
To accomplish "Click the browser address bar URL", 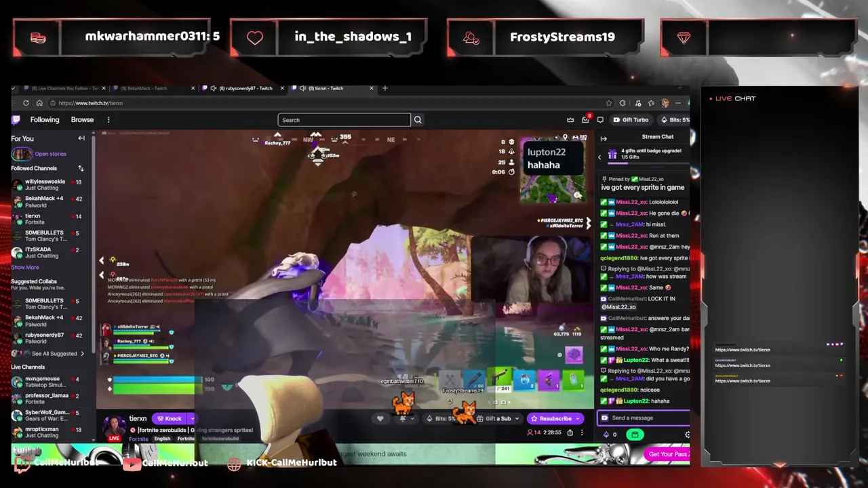I will pyautogui.click(x=90, y=103).
